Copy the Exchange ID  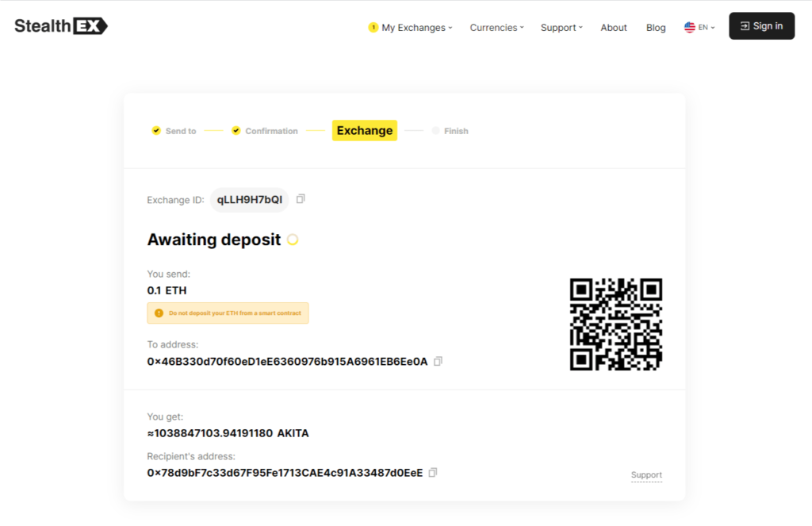[x=301, y=199]
